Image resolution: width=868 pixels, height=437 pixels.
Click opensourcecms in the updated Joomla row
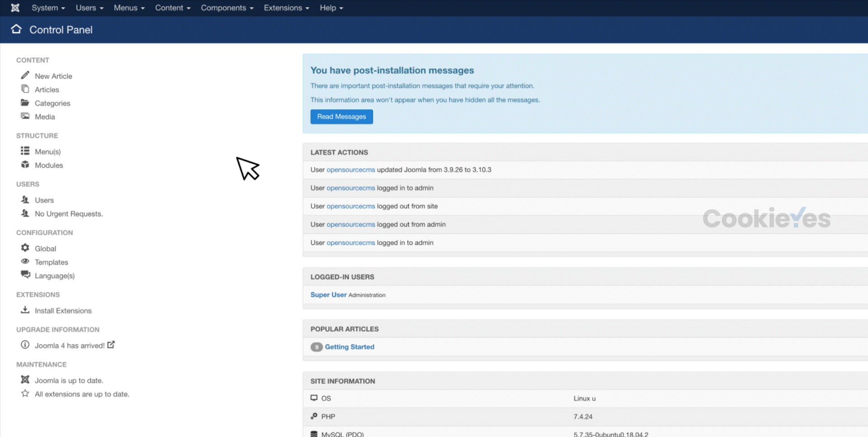pyautogui.click(x=351, y=170)
